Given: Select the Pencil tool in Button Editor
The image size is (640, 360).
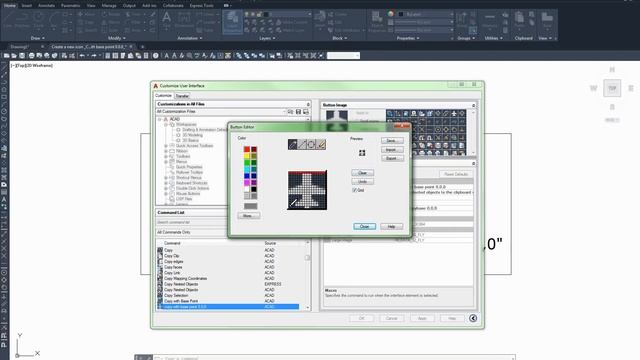Looking at the screenshot, I should (x=293, y=144).
